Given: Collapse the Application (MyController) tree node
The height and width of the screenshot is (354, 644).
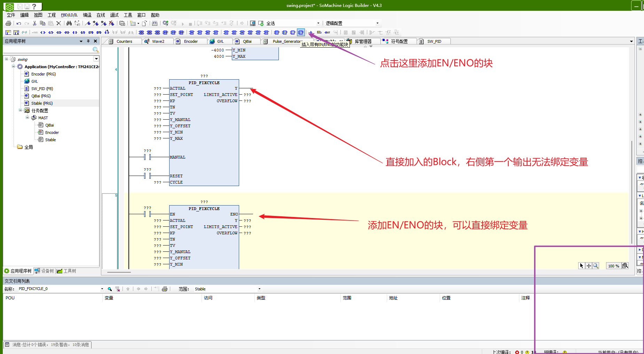Looking at the screenshot, I should pos(14,66).
